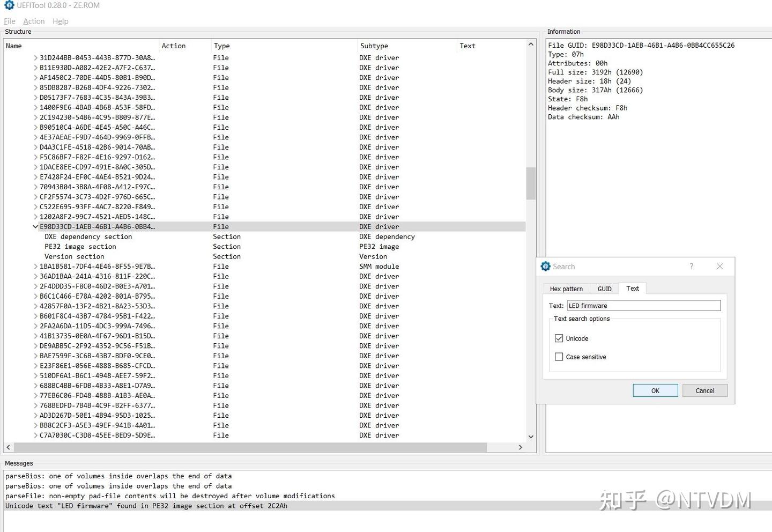This screenshot has height=532, width=772.
Task: Click OK to run the text search
Action: tap(655, 390)
